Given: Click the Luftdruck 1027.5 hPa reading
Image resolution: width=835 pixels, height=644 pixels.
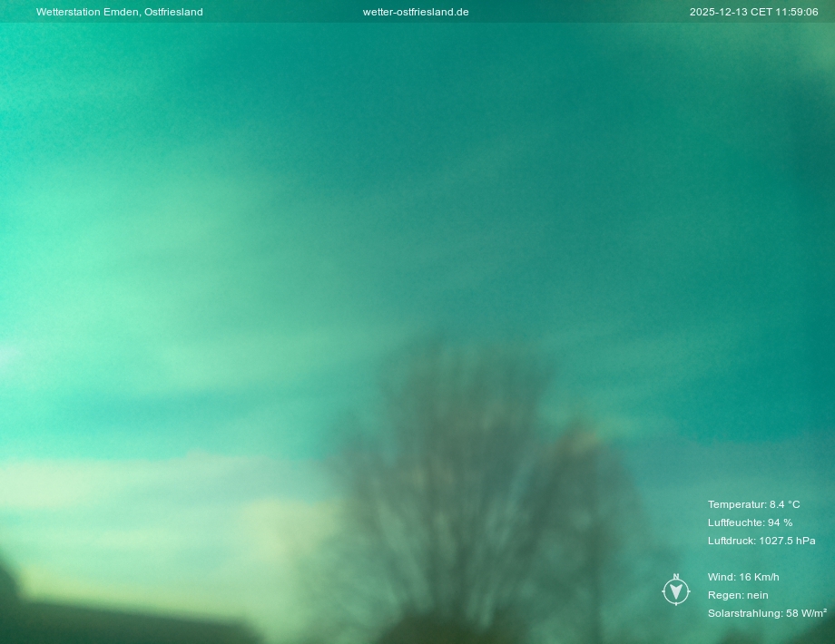Looking at the screenshot, I should pyautogui.click(x=761, y=541).
